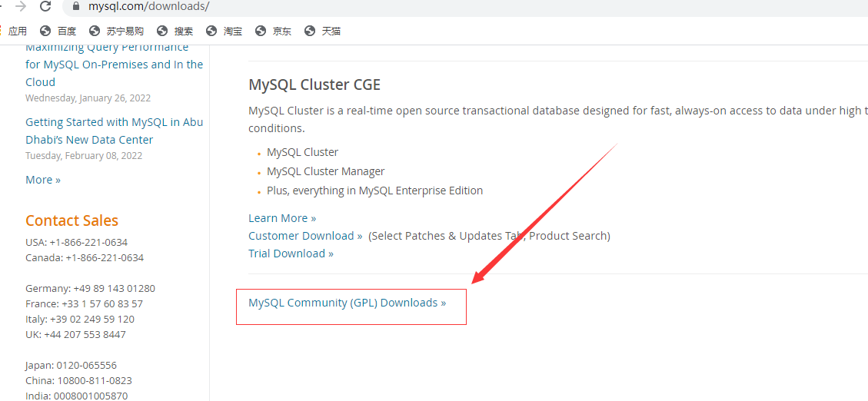
Task: Click the Italy: +39 02 249 59 120 number
Action: [x=80, y=319]
